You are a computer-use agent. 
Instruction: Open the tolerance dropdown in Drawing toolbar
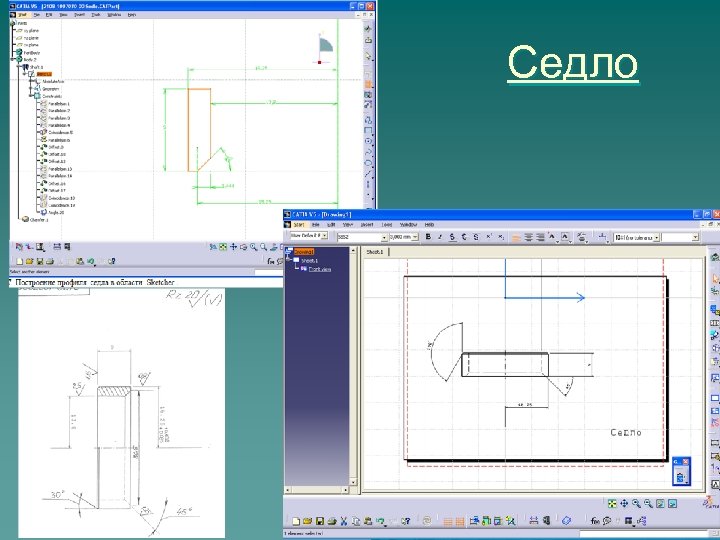coord(657,237)
